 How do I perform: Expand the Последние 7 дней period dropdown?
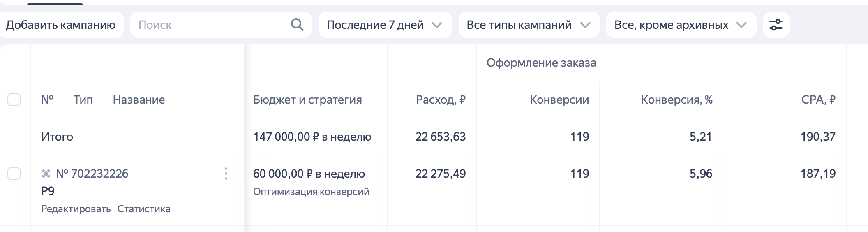point(385,25)
